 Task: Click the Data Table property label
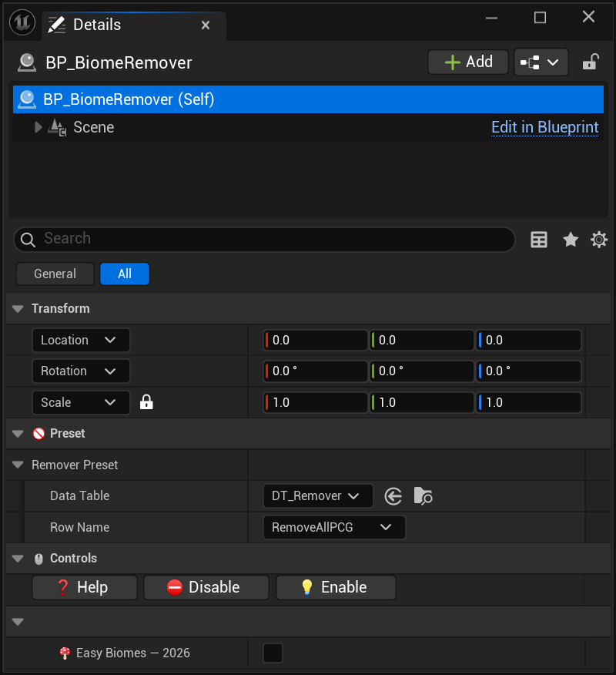pyautogui.click(x=79, y=496)
